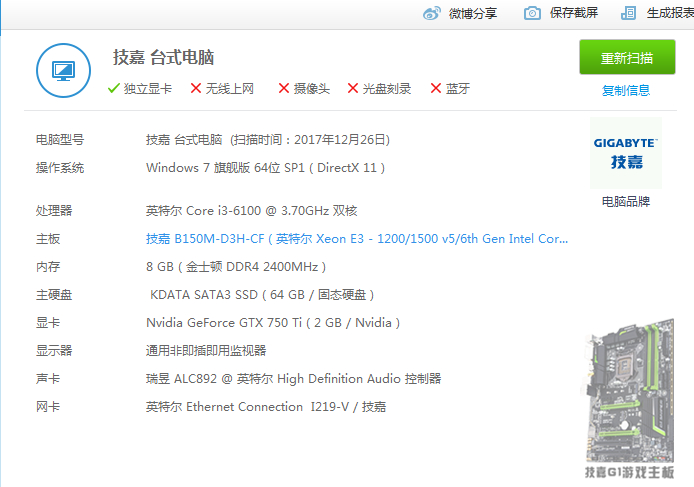The width and height of the screenshot is (694, 487).
Task: Click the 技嘉 台式电脑 heading
Action: (163, 57)
